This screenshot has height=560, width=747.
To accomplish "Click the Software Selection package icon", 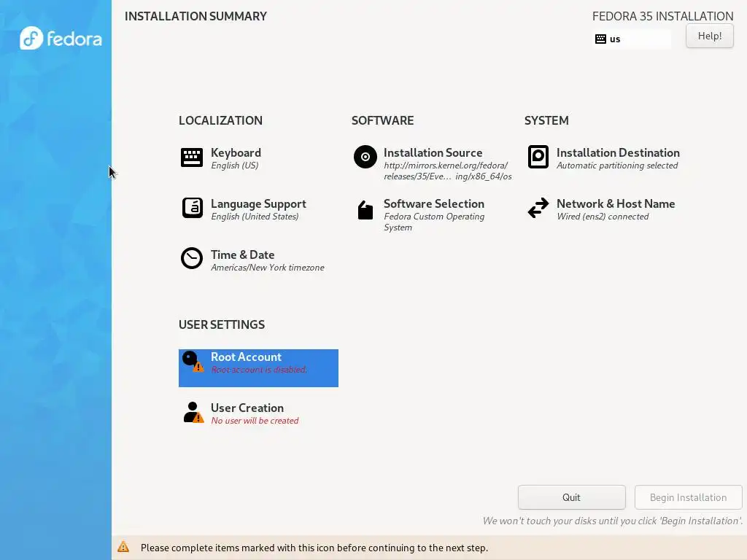I will 365,210.
